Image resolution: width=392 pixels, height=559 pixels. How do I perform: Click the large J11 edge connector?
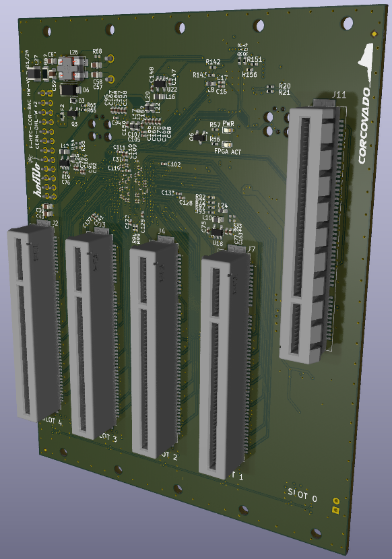(312, 232)
